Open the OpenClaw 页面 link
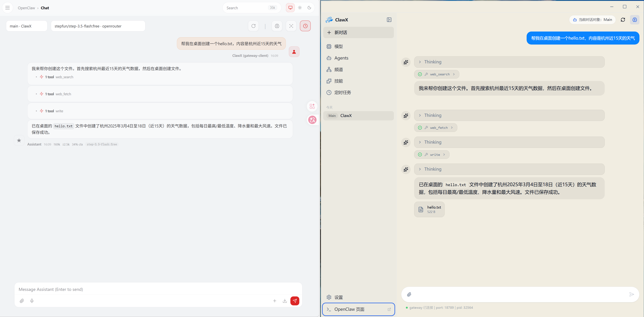This screenshot has width=644, height=317. point(358,309)
